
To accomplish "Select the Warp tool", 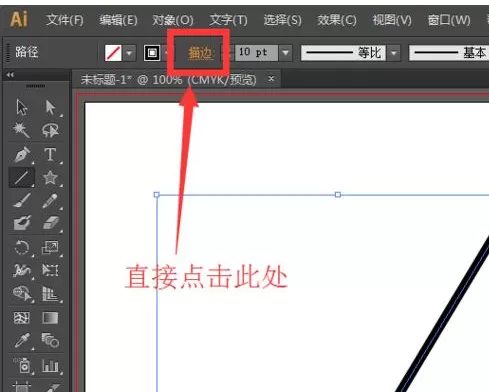I will point(22,270).
